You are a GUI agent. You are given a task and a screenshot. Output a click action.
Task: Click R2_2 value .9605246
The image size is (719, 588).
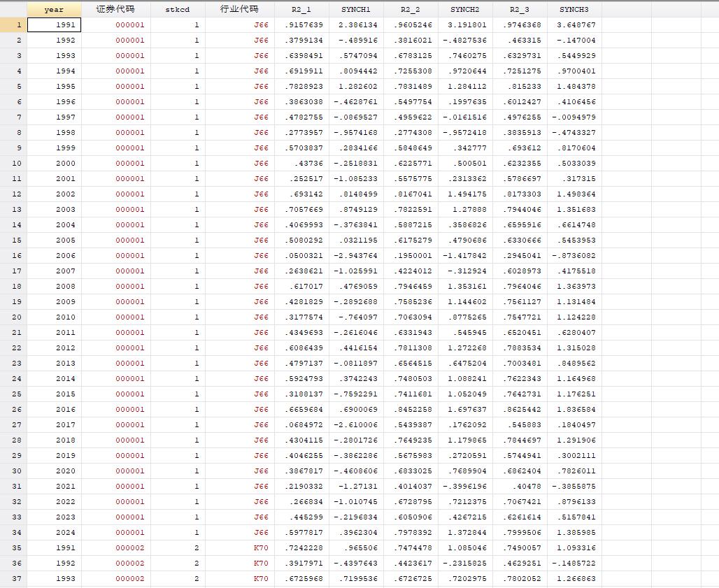(411, 24)
